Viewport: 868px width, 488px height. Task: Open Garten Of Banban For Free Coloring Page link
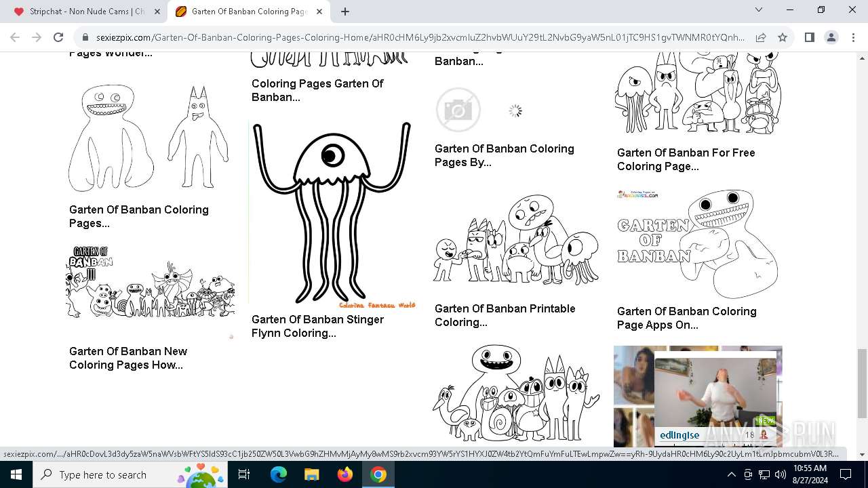[686, 159]
